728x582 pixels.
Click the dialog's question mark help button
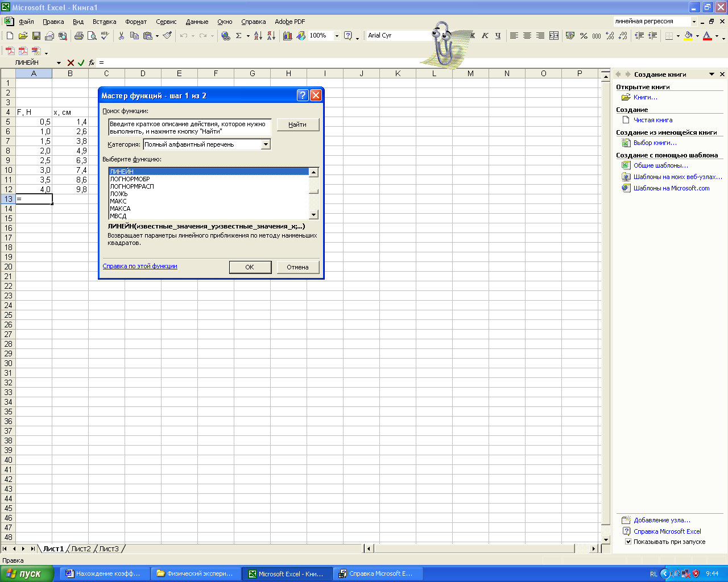(x=303, y=95)
